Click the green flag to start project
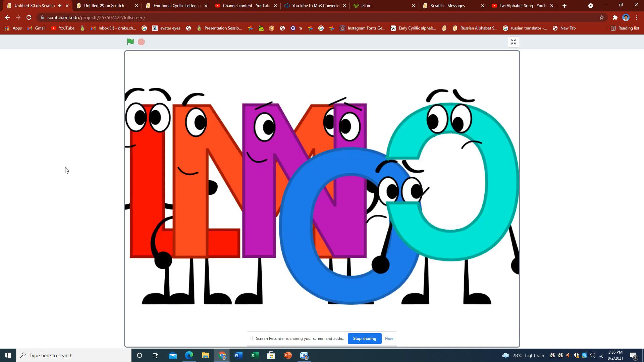644x362 pixels. pos(130,42)
